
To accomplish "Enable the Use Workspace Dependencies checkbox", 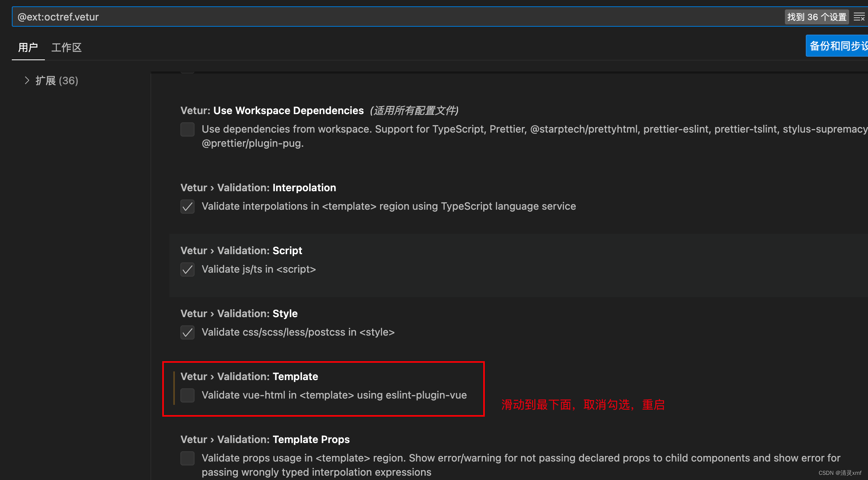I will pyautogui.click(x=187, y=129).
